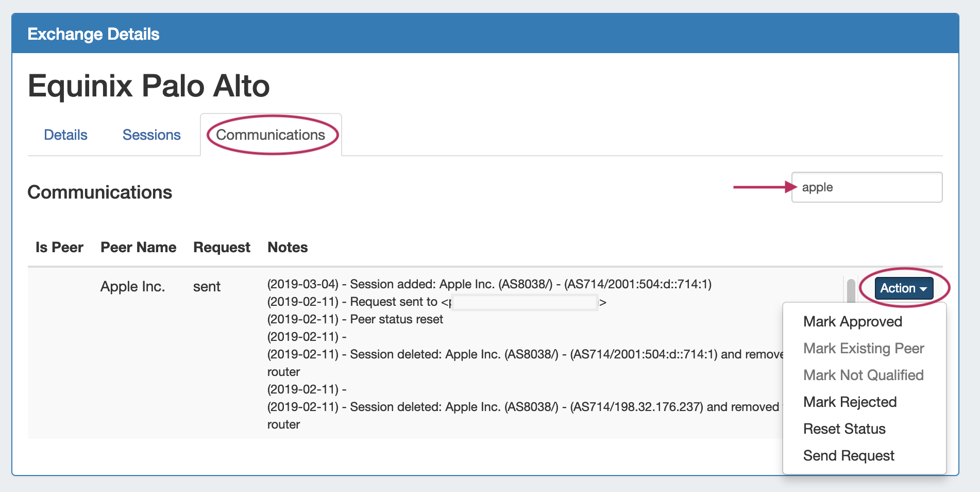Pick Mark Not Qualified menu entry
The height and width of the screenshot is (492, 980).
(x=863, y=375)
